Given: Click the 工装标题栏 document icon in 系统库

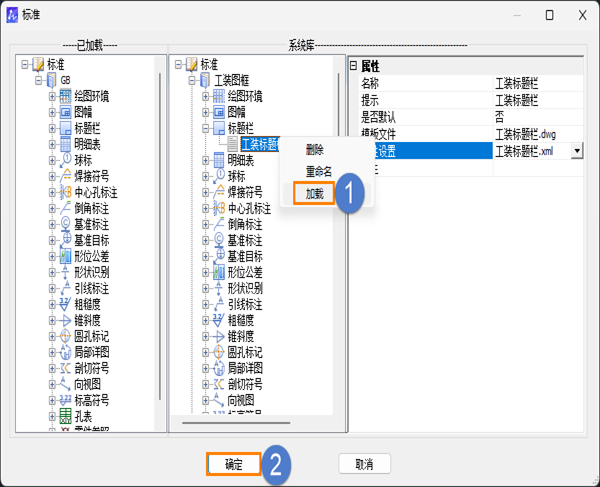Looking at the screenshot, I should pyautogui.click(x=233, y=144).
